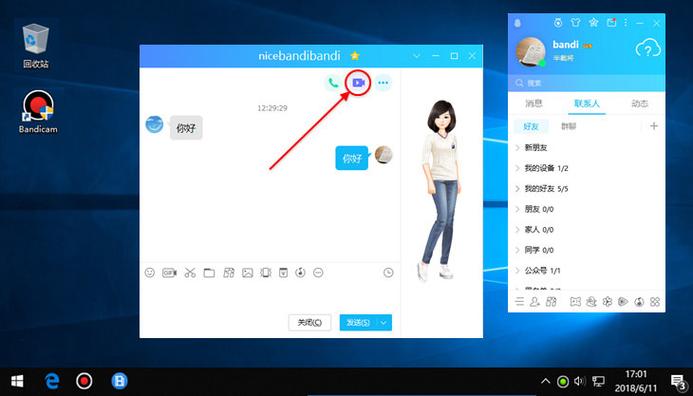693x396 pixels.
Task: Open the notification center icon
Action: pos(678,381)
